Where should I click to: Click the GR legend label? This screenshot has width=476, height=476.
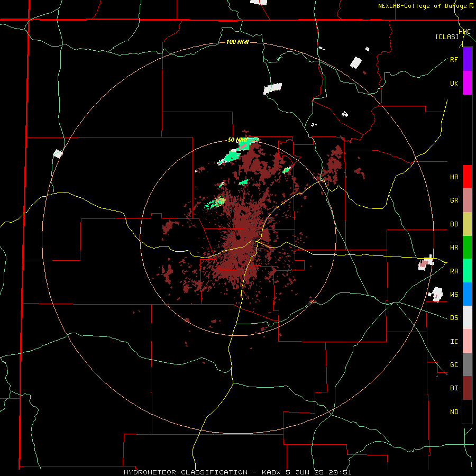pyautogui.click(x=454, y=200)
